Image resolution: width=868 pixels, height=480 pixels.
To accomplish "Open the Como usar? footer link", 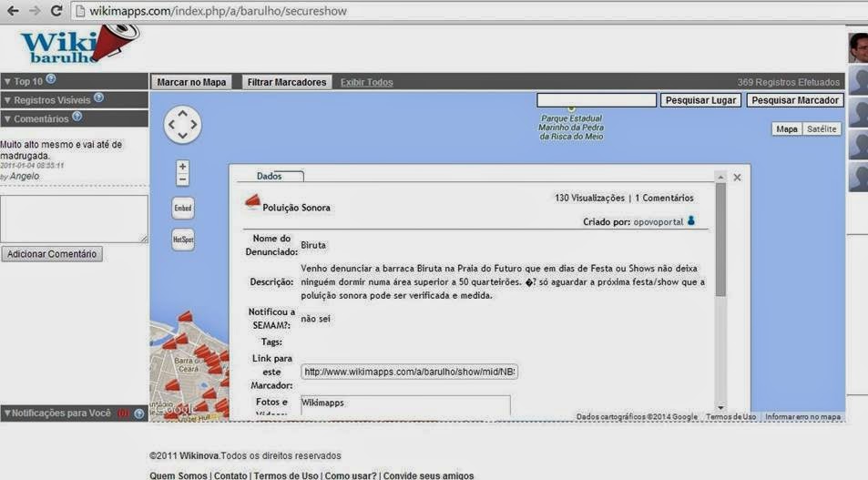I will tap(351, 475).
